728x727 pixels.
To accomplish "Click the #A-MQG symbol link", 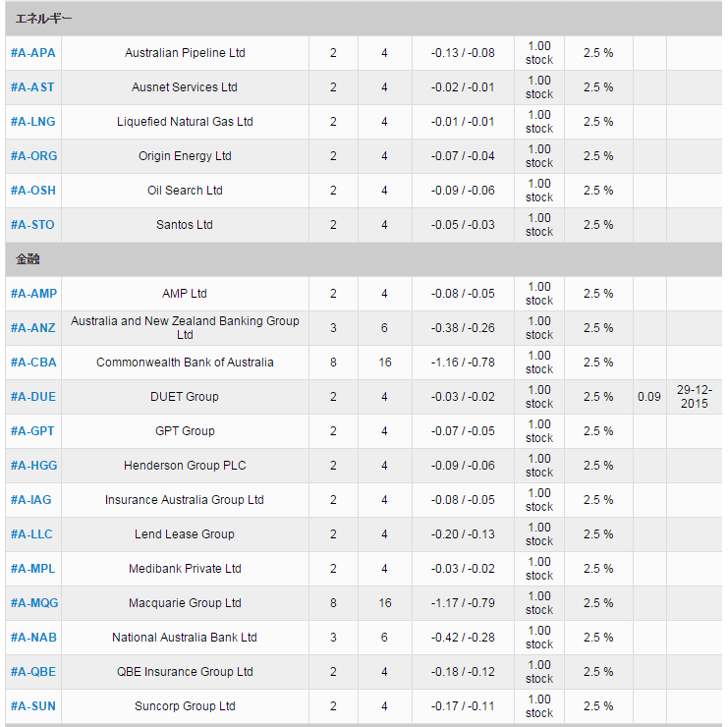I will 34,602.
